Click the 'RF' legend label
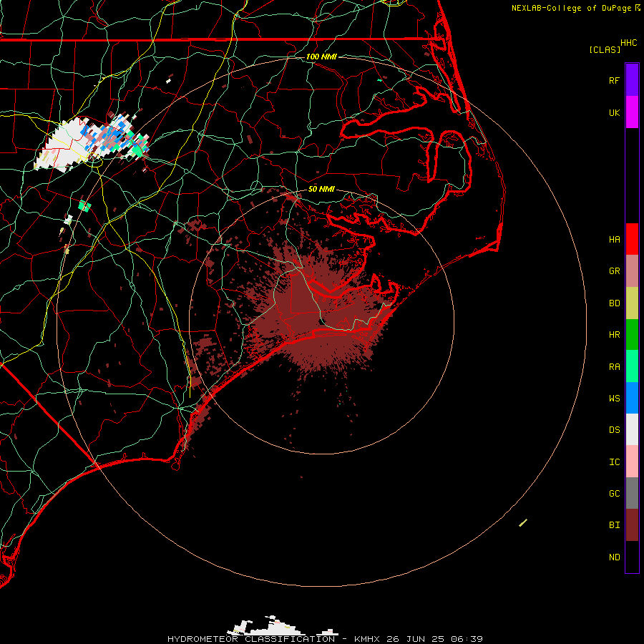 click(614, 80)
